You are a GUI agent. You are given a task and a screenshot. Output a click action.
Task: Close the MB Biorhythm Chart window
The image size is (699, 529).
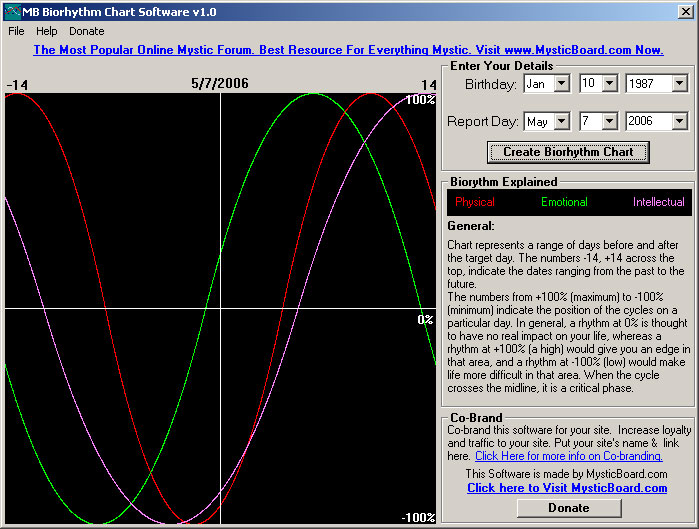[685, 12]
